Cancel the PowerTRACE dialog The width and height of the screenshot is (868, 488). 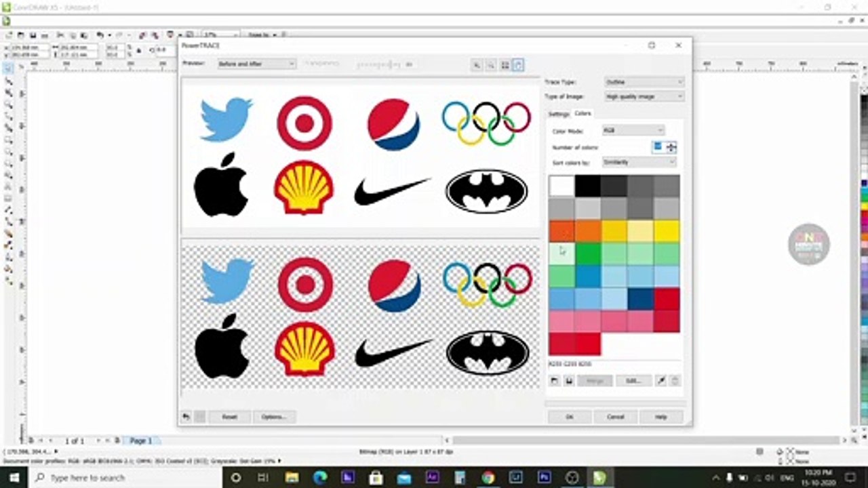[x=616, y=417]
